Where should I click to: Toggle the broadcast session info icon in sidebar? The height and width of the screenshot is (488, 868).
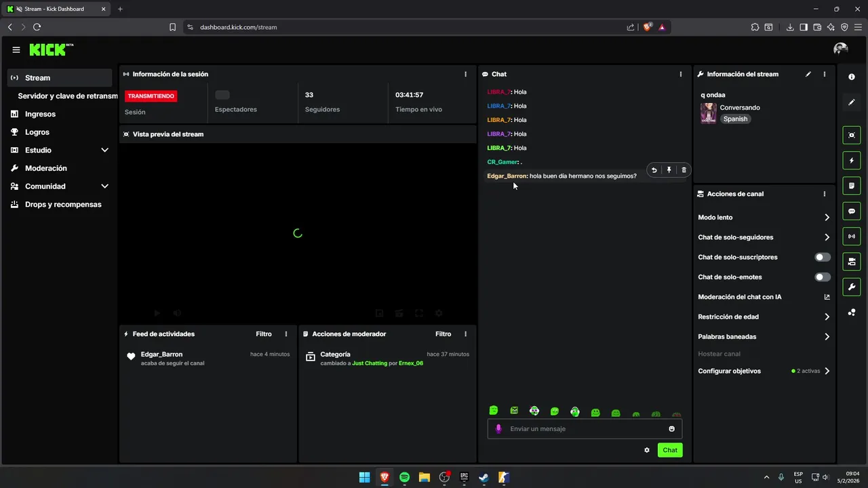click(852, 237)
